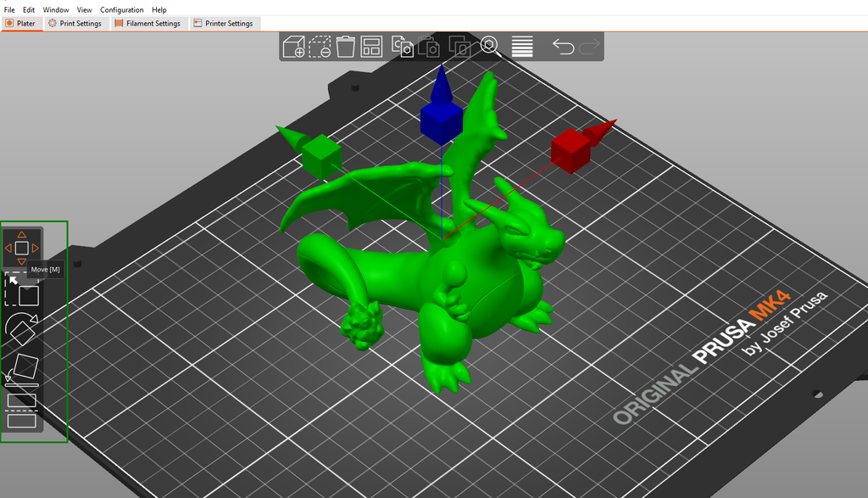Add a new model to the plate

pos(295,47)
